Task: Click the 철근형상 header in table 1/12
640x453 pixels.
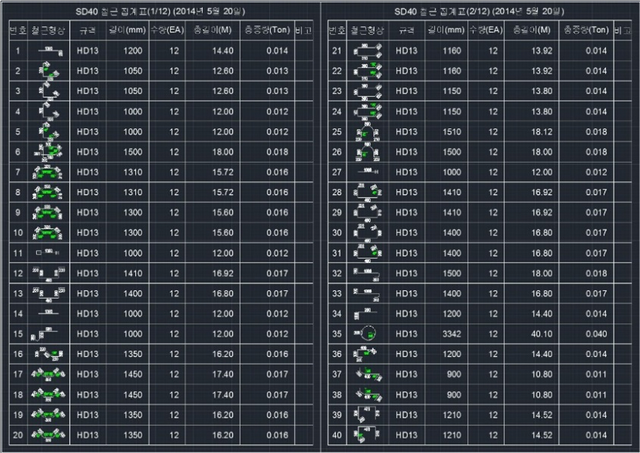Action: [48, 30]
